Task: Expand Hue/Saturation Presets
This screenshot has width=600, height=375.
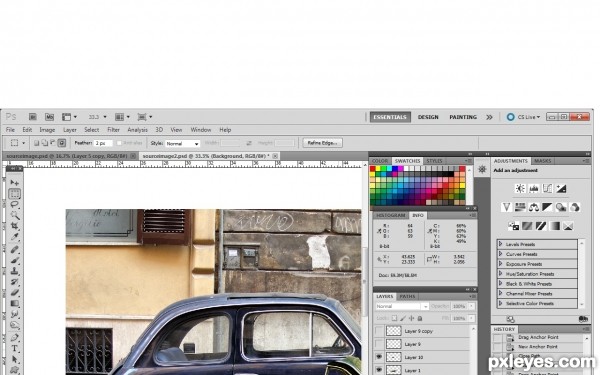Action: click(501, 274)
